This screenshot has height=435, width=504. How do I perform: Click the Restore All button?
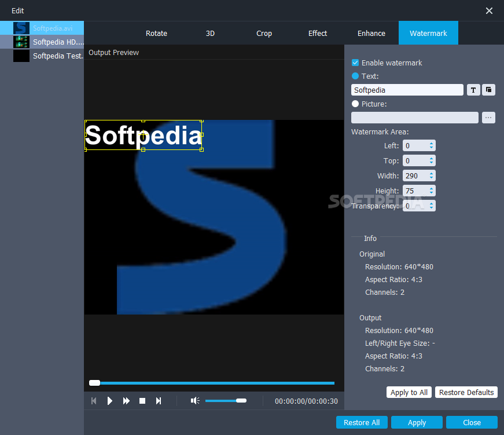click(362, 422)
